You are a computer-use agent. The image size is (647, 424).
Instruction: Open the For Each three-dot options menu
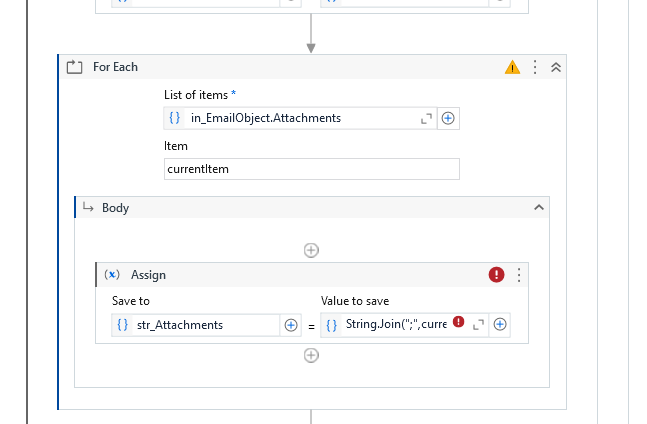click(x=535, y=67)
